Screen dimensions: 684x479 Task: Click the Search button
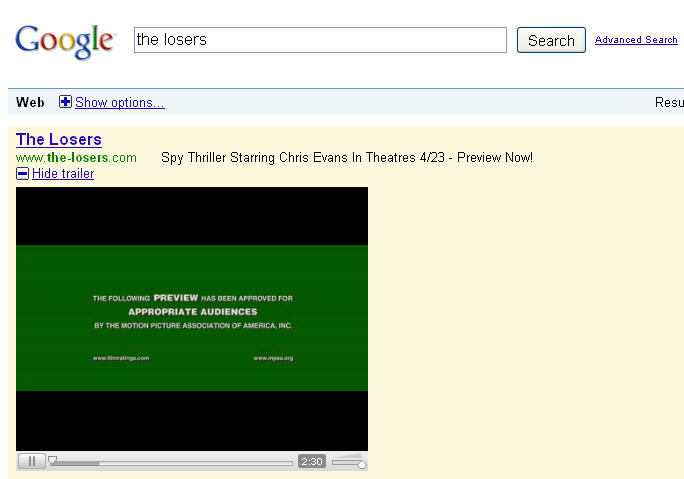pos(551,40)
